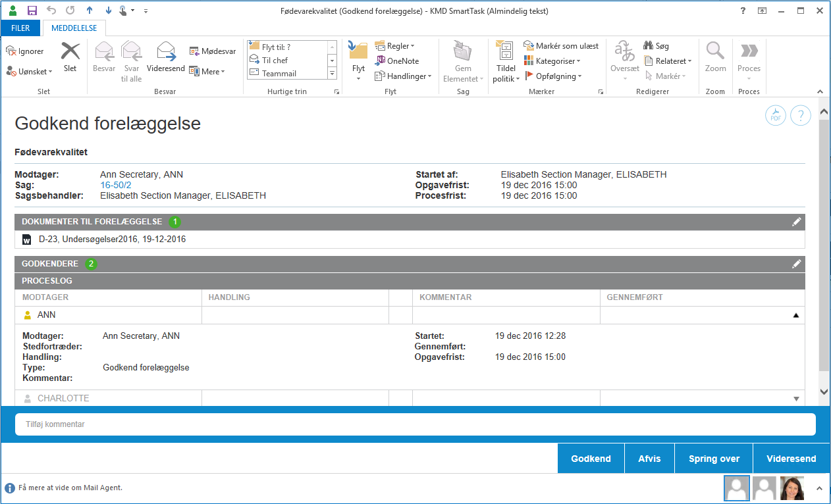Open the Opfølgning dropdown
831x504 pixels.
[x=553, y=76]
